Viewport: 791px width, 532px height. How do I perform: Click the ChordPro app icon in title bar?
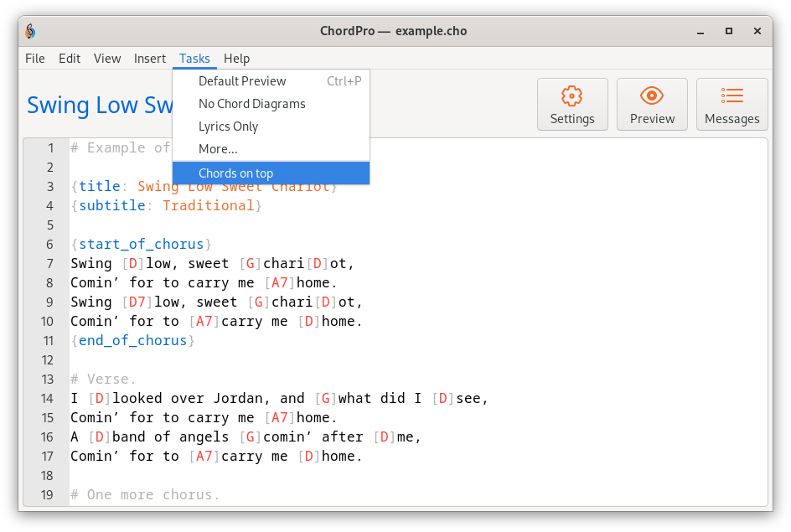[30, 31]
